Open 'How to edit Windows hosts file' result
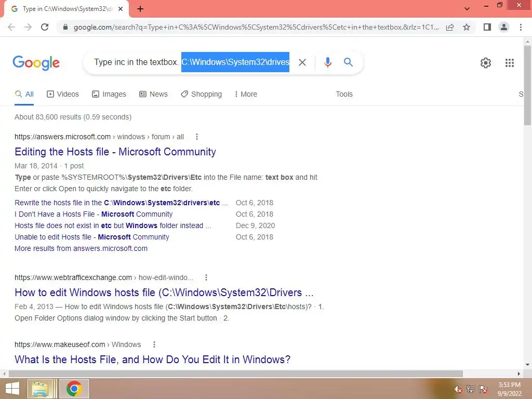 [x=164, y=292]
